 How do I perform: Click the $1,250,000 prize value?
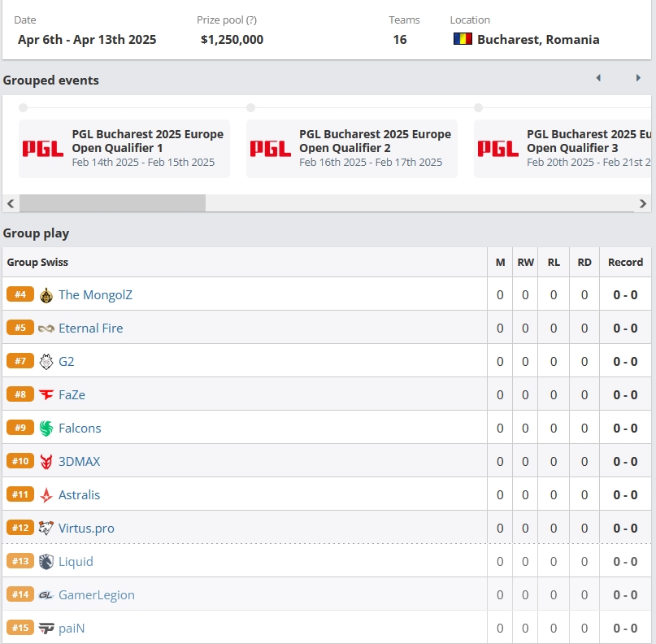232,39
